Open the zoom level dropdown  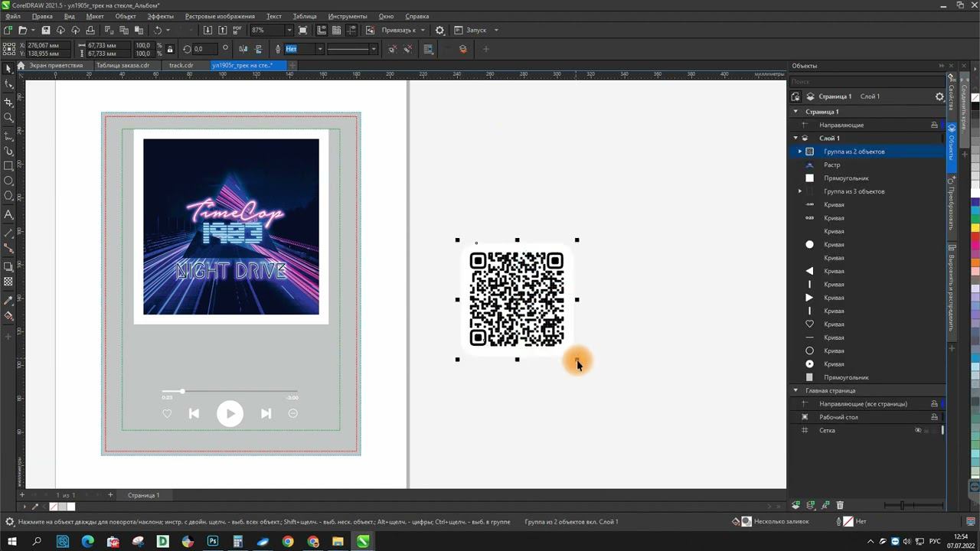(x=289, y=30)
